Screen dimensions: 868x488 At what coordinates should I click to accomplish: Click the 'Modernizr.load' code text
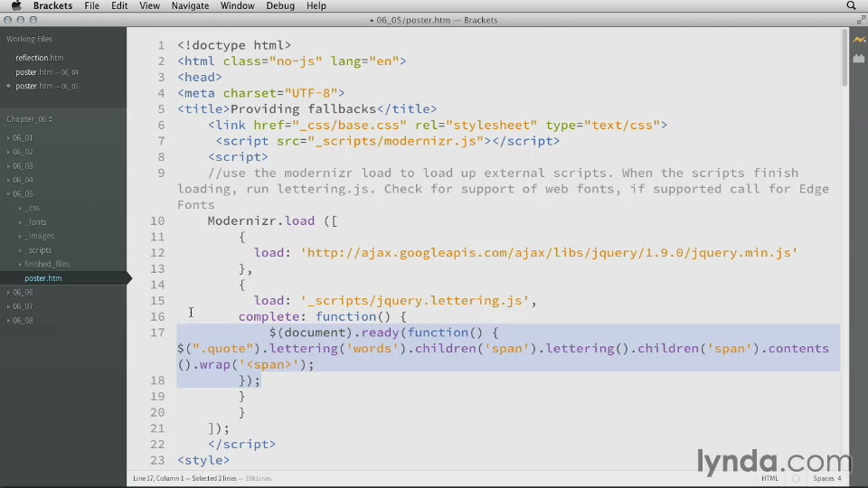click(x=260, y=221)
